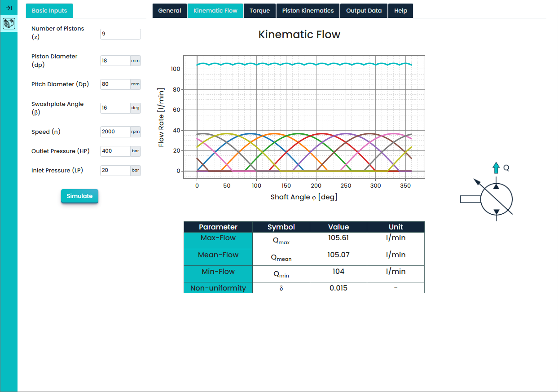Click the Speed rpm input field

click(x=115, y=132)
